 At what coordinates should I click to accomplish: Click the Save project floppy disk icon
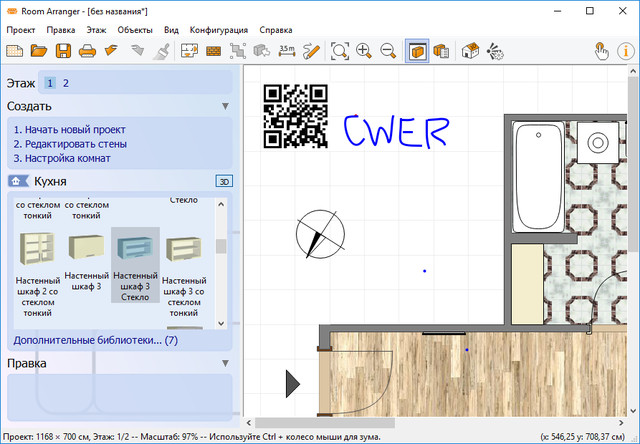(x=63, y=50)
